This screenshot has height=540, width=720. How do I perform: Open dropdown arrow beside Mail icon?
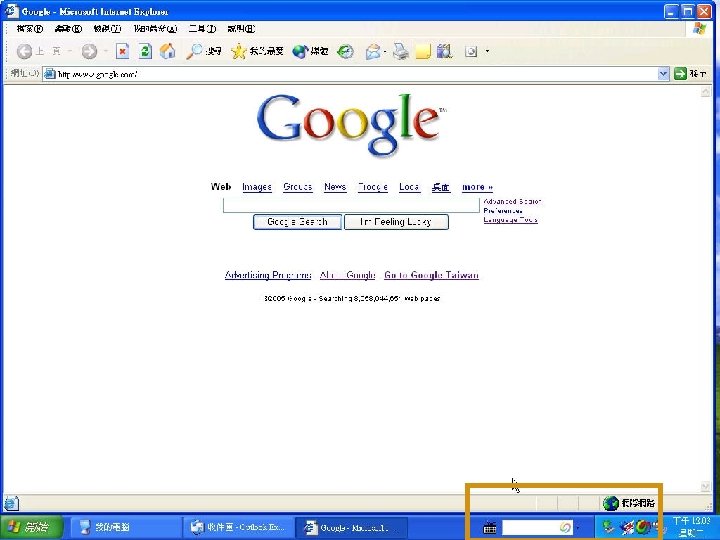click(x=384, y=51)
